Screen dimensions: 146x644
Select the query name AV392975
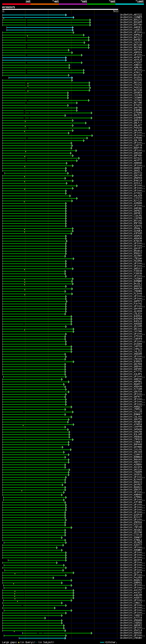point(8,8)
